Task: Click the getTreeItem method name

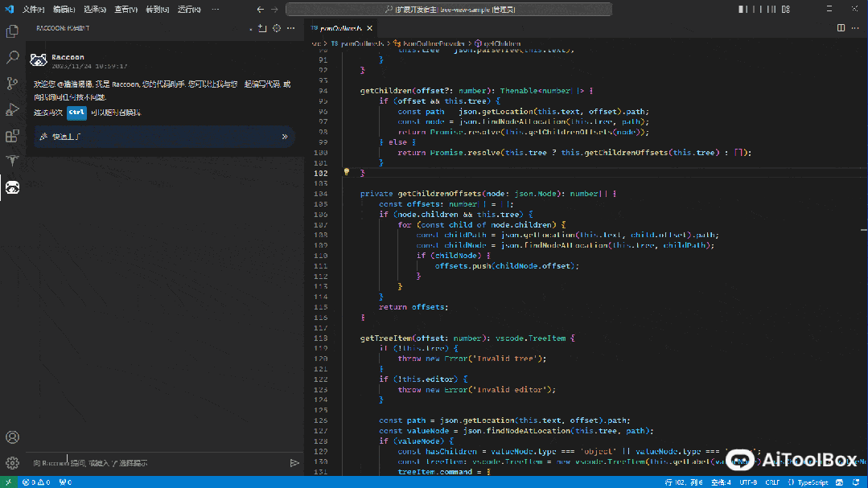Action: [x=386, y=338]
